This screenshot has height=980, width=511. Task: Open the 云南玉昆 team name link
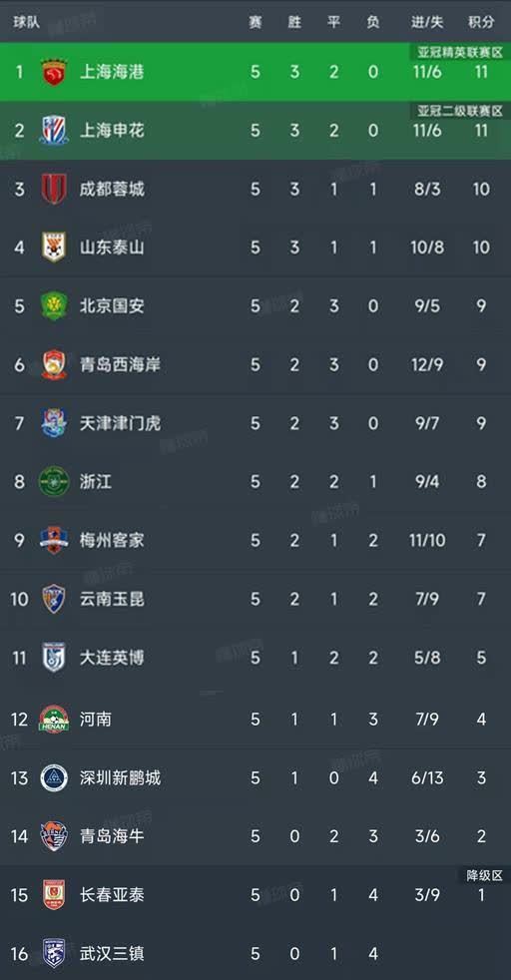[113, 600]
